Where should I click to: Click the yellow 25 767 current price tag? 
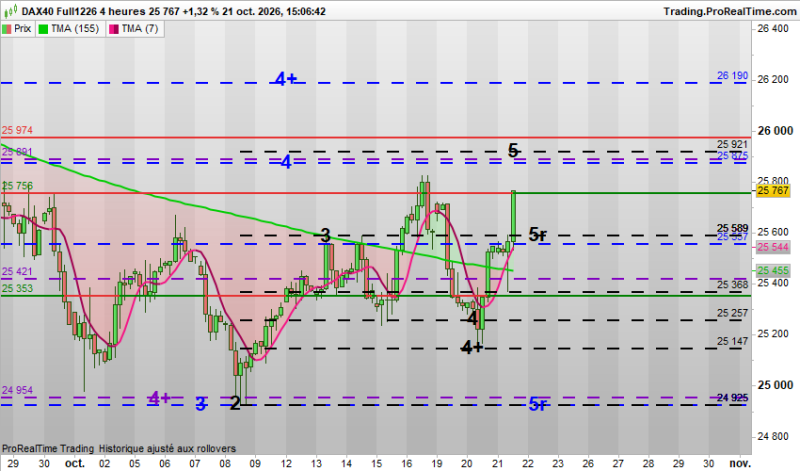(773, 191)
